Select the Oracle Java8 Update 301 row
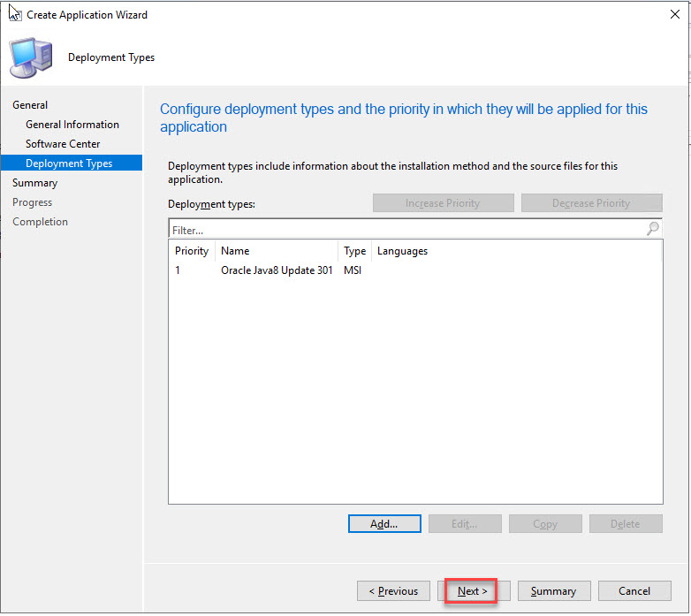 point(277,270)
